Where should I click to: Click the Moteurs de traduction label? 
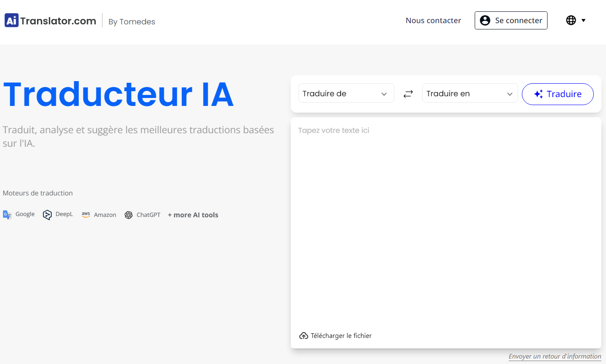(x=37, y=193)
